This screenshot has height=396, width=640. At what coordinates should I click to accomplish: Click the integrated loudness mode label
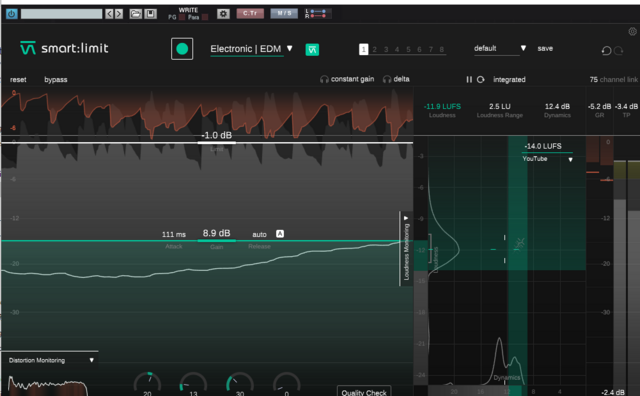[x=509, y=80]
